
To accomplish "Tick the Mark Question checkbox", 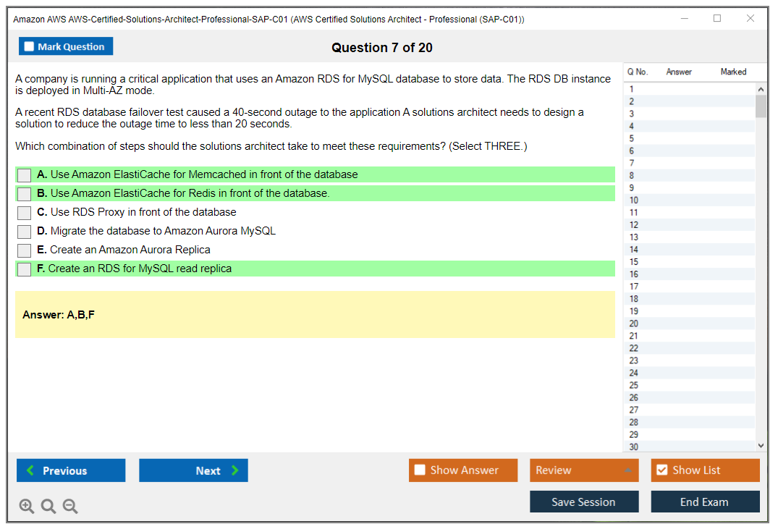I will click(29, 47).
